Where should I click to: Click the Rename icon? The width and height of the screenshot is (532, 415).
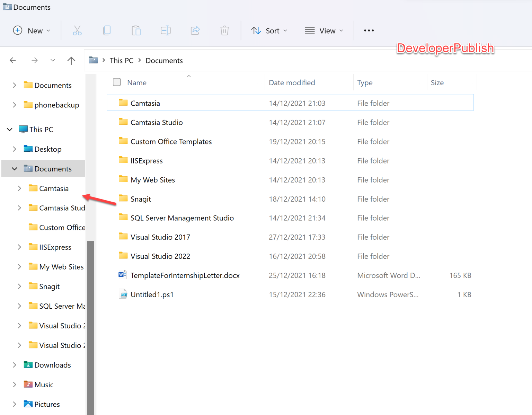coord(166,30)
